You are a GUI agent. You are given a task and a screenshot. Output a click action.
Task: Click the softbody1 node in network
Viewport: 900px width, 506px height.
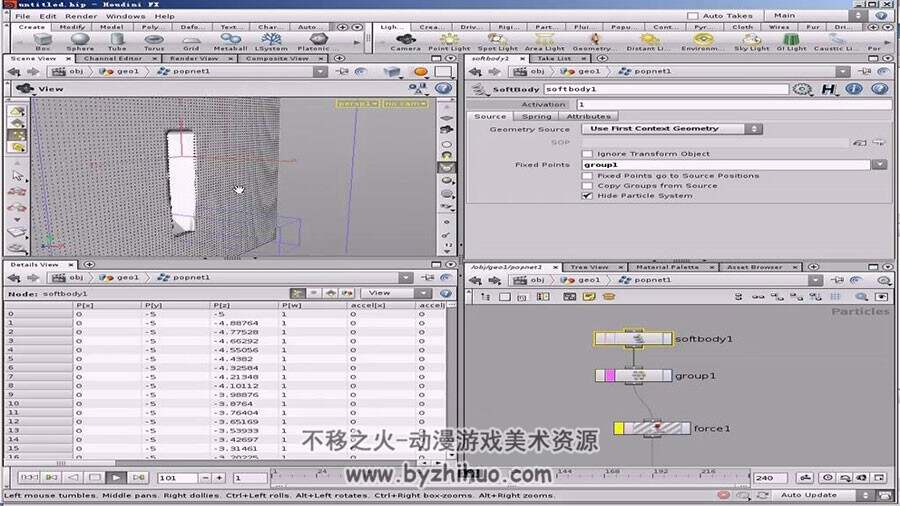[633, 338]
